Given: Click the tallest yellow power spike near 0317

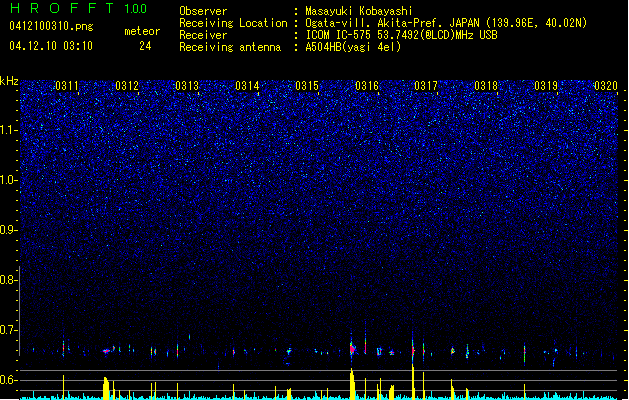Looking at the screenshot, I should (413, 382).
